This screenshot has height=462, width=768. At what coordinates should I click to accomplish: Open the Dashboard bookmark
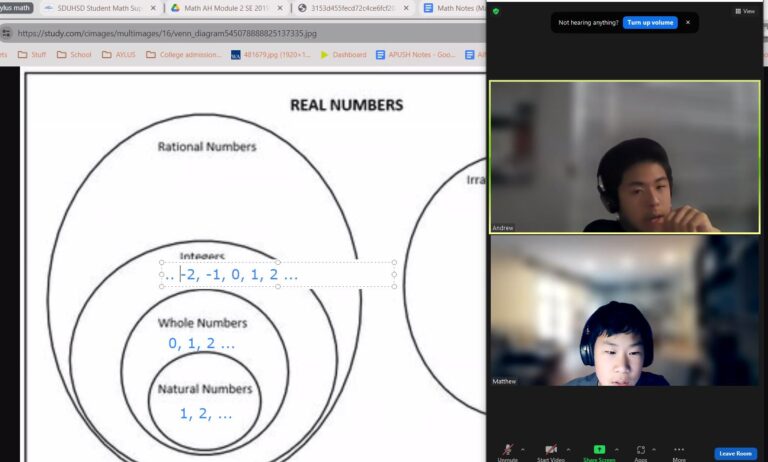click(x=343, y=55)
